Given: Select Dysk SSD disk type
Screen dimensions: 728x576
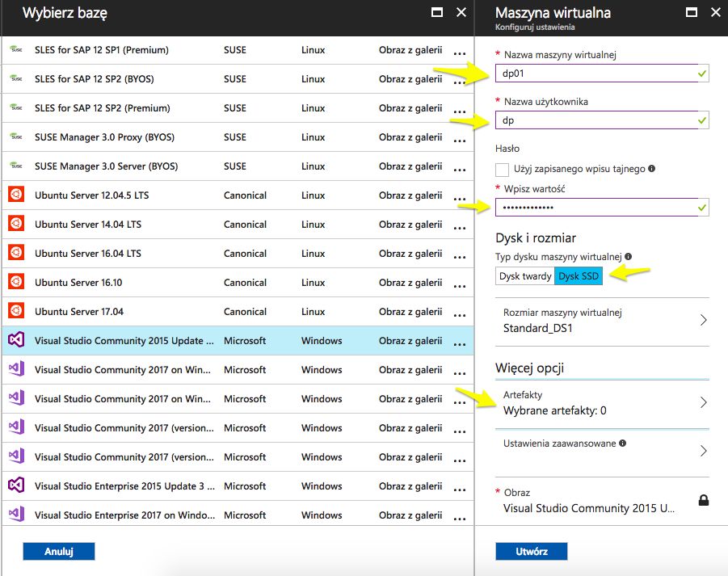Looking at the screenshot, I should click(579, 276).
